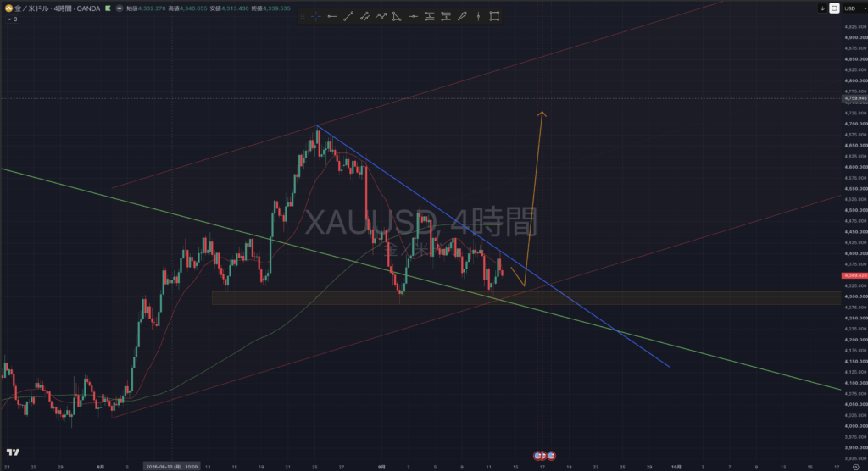This screenshot has width=868, height=471.
Task: Click the 4,000.000 price axis label
Action: click(x=856, y=426)
